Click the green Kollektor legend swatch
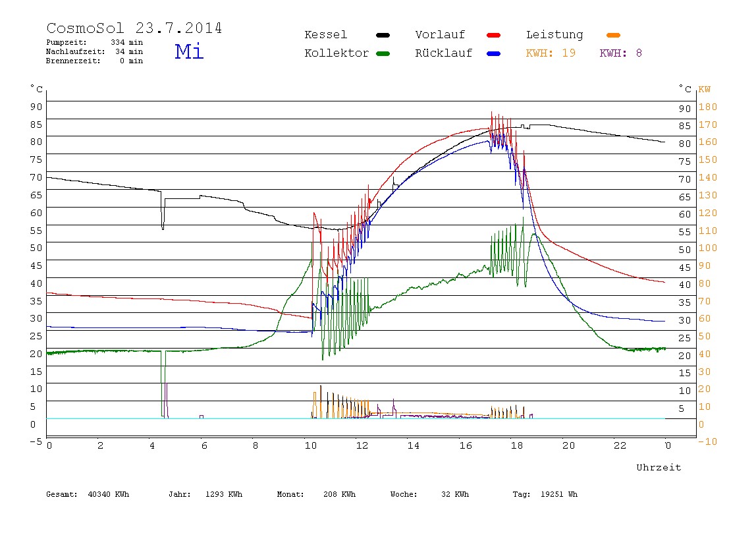The height and width of the screenshot is (535, 756). (383, 53)
